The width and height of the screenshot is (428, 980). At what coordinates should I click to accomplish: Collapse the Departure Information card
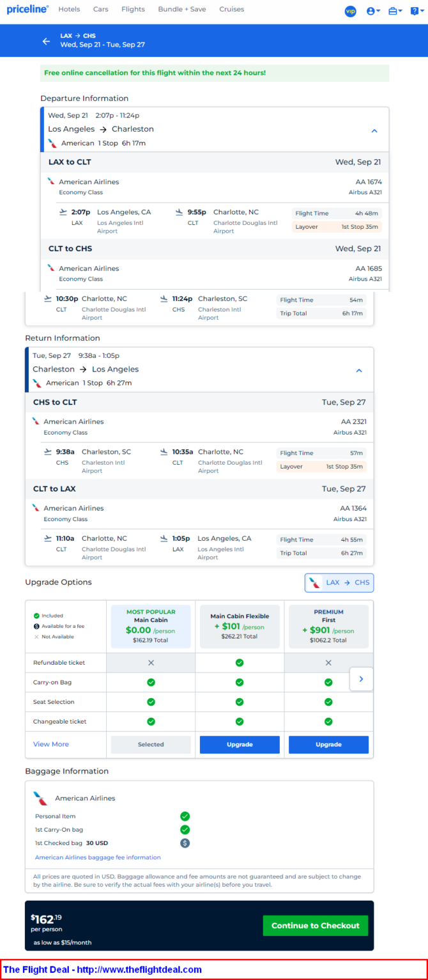374,130
